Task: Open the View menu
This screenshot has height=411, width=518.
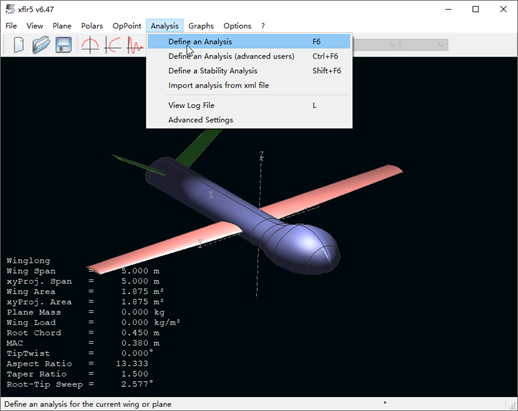Action: point(35,26)
